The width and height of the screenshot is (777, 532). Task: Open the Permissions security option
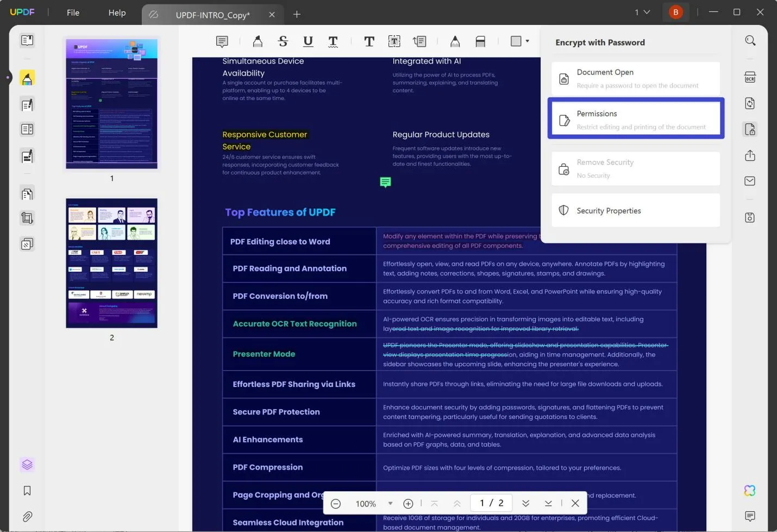[x=636, y=118]
